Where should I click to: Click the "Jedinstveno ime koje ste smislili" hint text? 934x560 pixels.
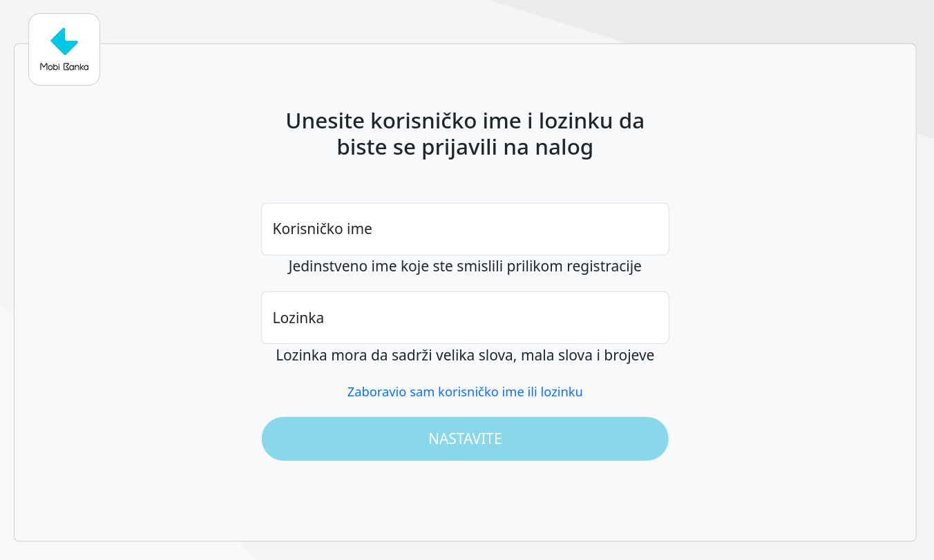(x=465, y=267)
